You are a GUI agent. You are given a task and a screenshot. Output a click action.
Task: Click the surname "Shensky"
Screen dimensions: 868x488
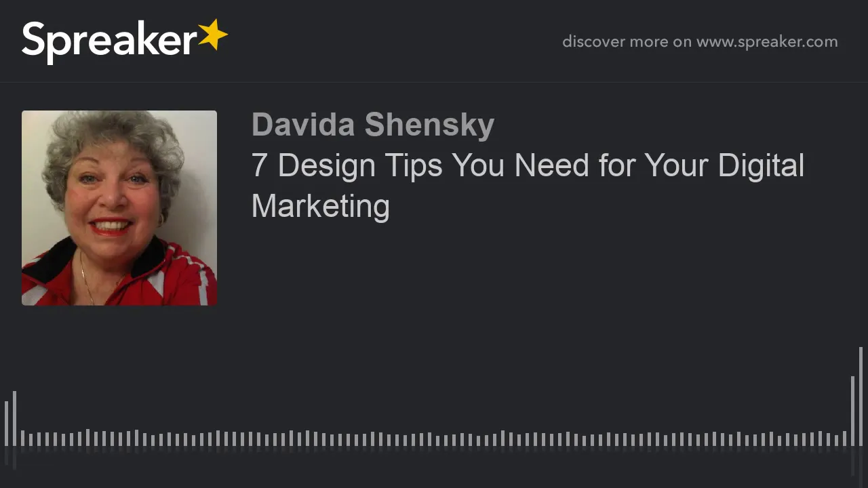[429, 125]
